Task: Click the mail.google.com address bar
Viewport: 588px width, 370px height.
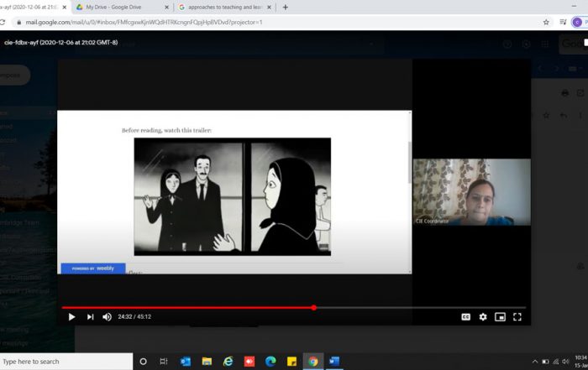Action: (x=277, y=22)
